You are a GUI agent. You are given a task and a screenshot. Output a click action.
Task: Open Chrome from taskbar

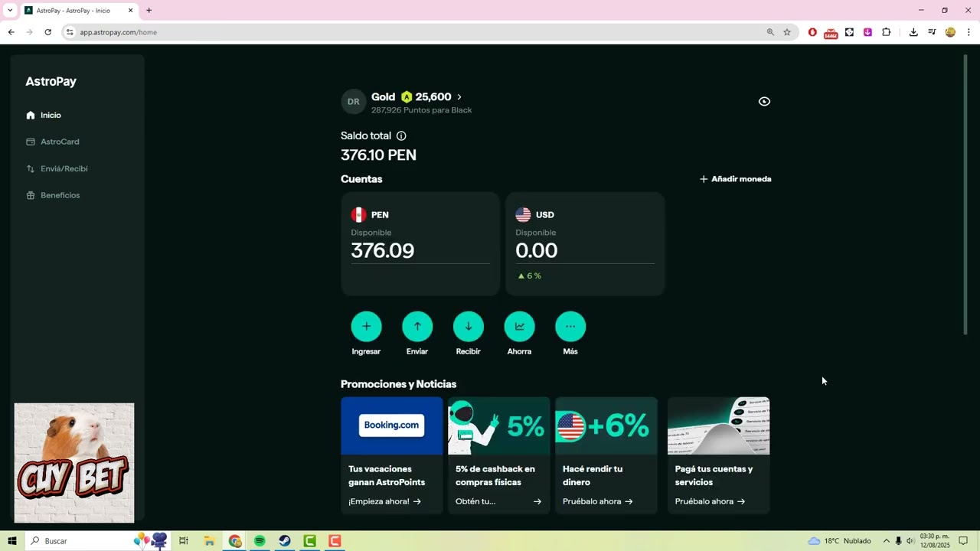(234, 541)
